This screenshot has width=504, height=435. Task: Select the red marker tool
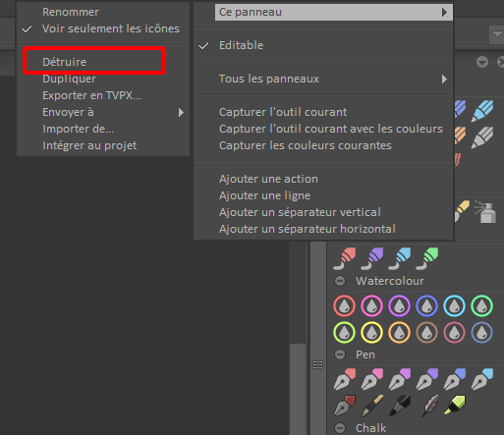(x=345, y=258)
